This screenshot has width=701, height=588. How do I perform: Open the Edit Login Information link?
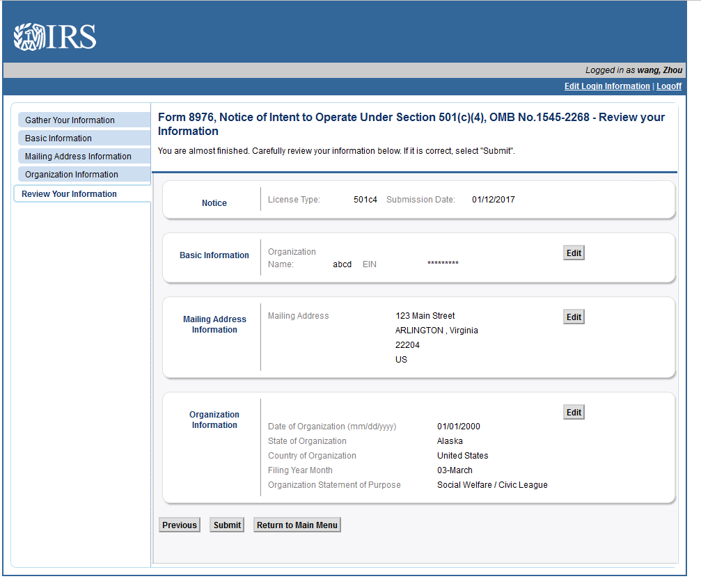coord(606,86)
